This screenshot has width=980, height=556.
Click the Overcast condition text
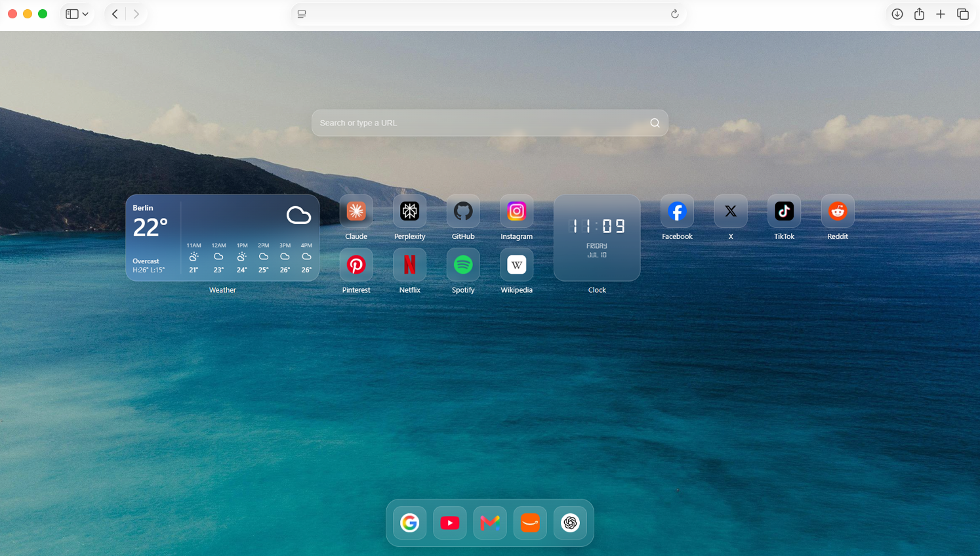(146, 261)
